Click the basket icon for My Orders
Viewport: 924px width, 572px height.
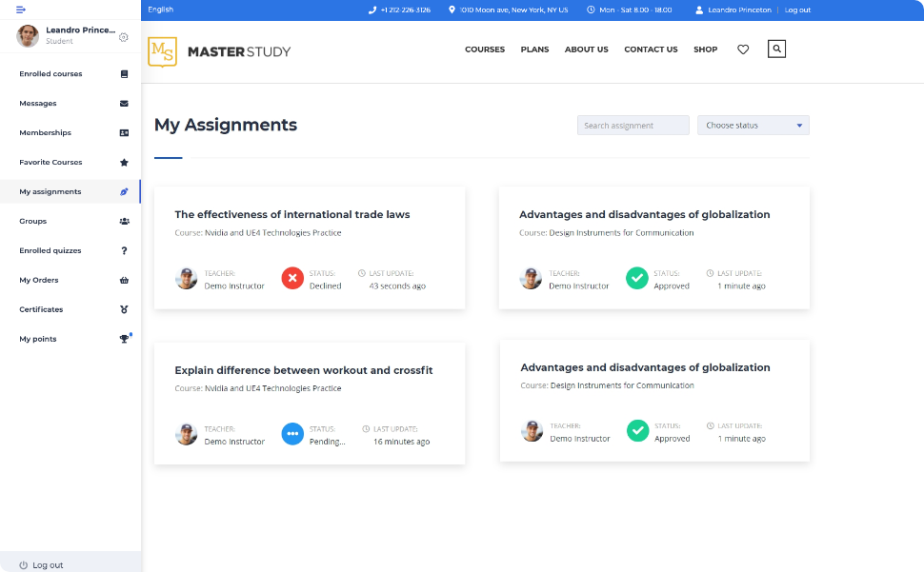tap(124, 281)
